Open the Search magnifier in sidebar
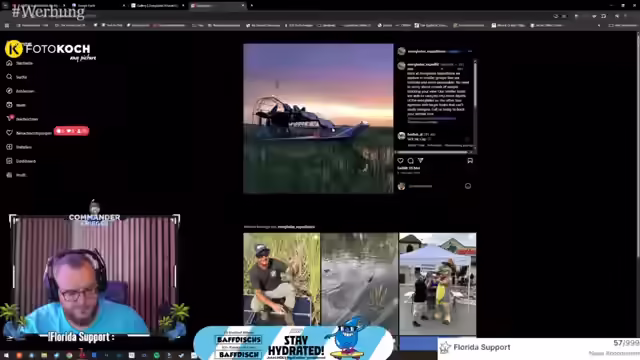The width and height of the screenshot is (640, 360). tap(9, 77)
